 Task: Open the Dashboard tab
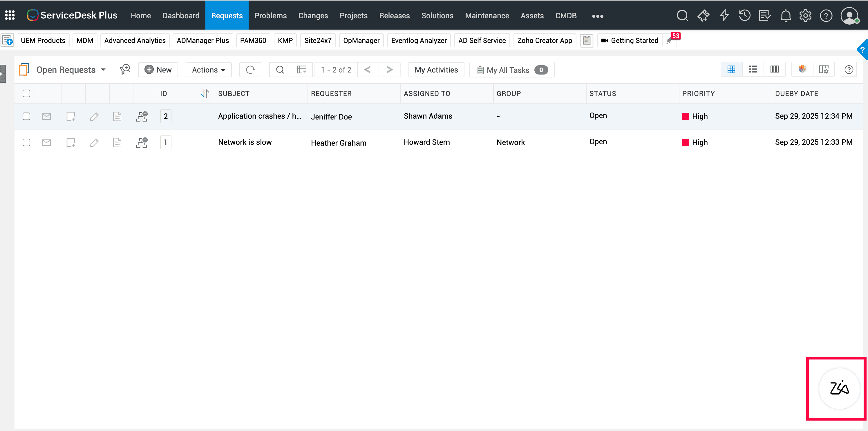(x=181, y=15)
